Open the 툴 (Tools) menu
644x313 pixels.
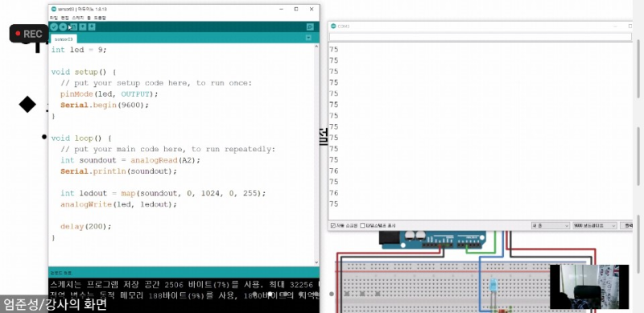click(x=89, y=18)
